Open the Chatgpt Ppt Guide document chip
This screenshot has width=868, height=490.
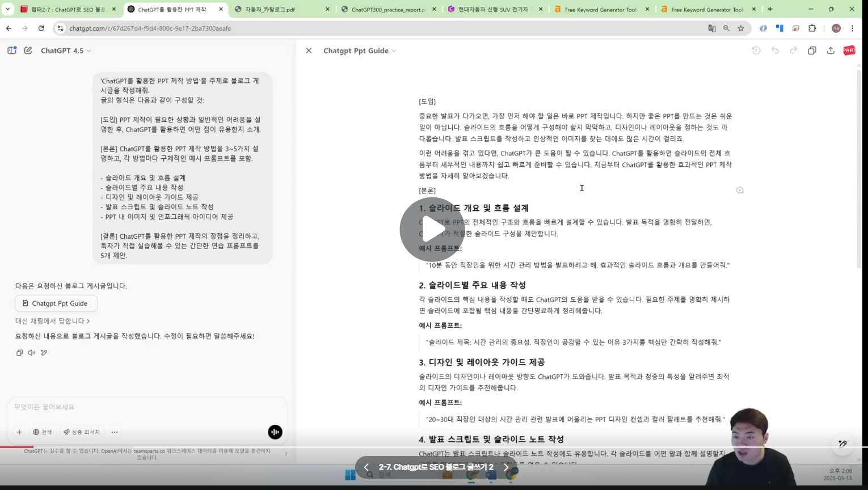click(x=56, y=303)
